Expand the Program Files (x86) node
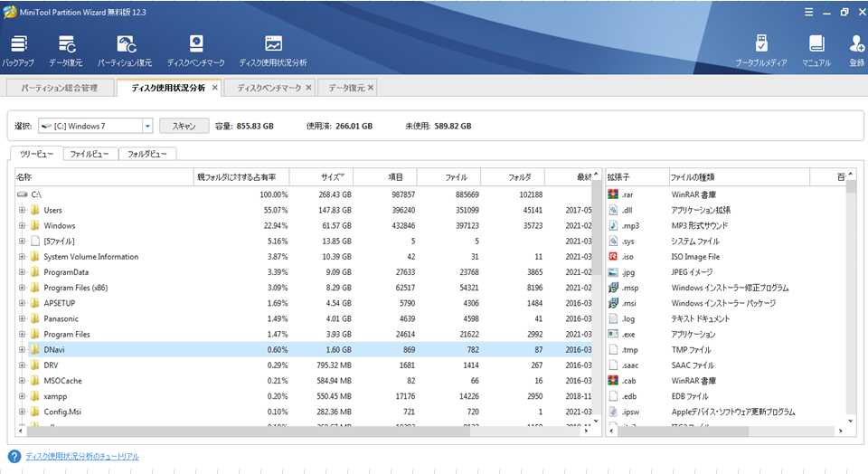868x474 pixels. (x=22, y=288)
